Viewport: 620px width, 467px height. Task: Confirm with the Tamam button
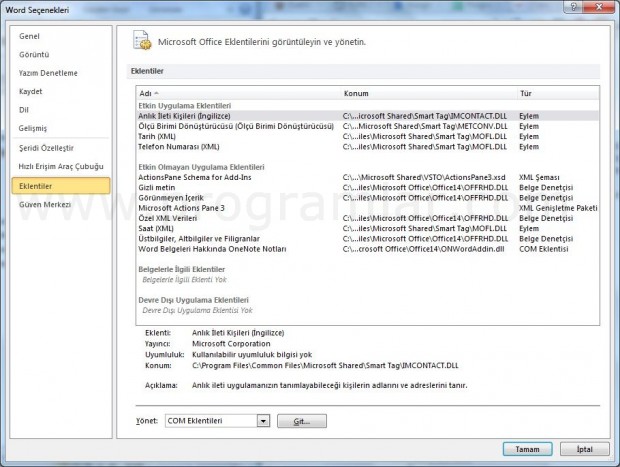527,449
